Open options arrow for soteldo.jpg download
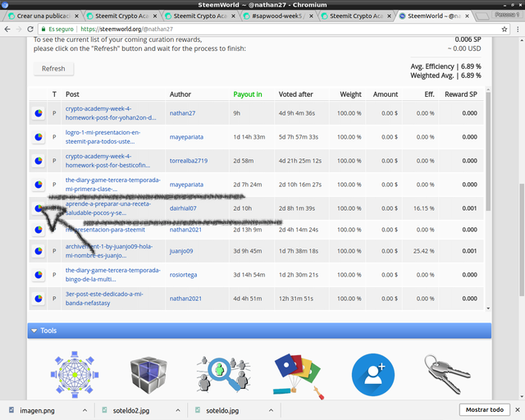 tap(271, 410)
